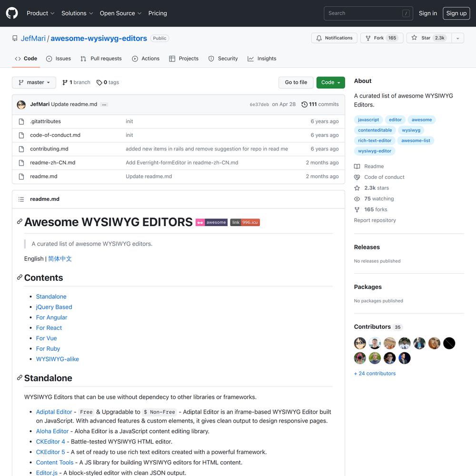View the 0 tags link
Viewport: 476px width, 476px height.
[x=108, y=82]
